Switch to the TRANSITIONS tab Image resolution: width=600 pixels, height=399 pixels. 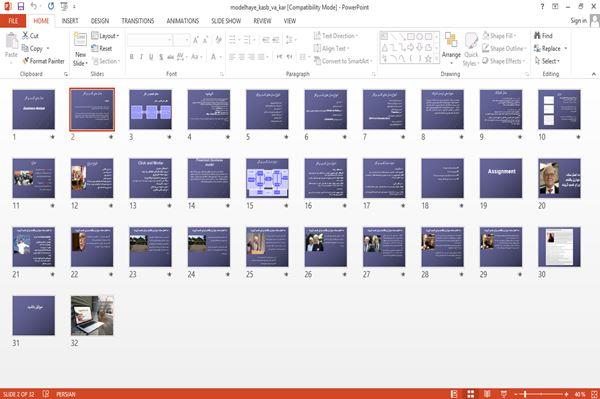click(138, 21)
